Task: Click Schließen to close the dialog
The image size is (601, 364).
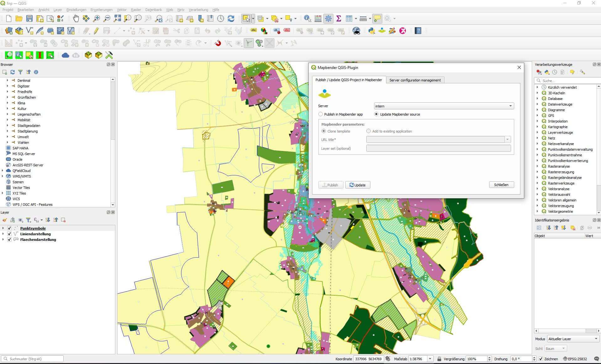Action: click(501, 185)
